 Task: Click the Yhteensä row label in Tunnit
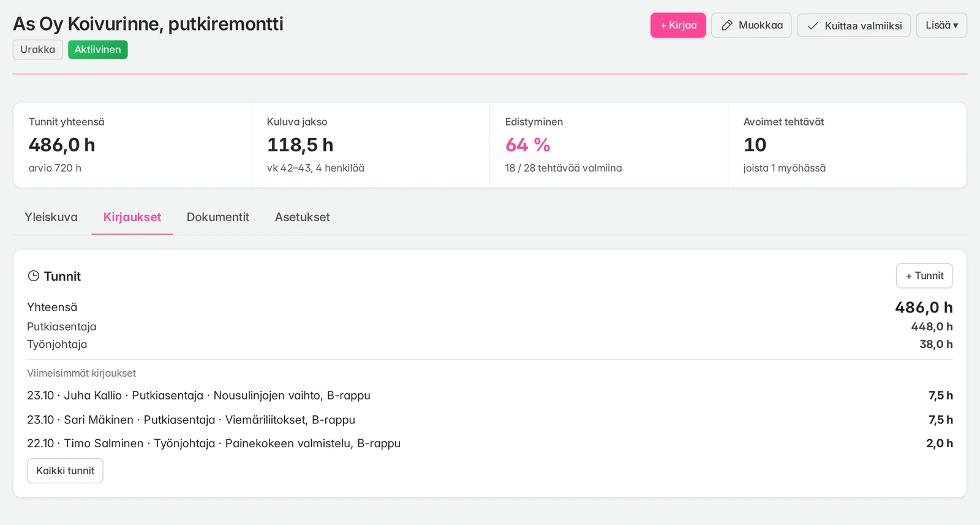(x=52, y=307)
